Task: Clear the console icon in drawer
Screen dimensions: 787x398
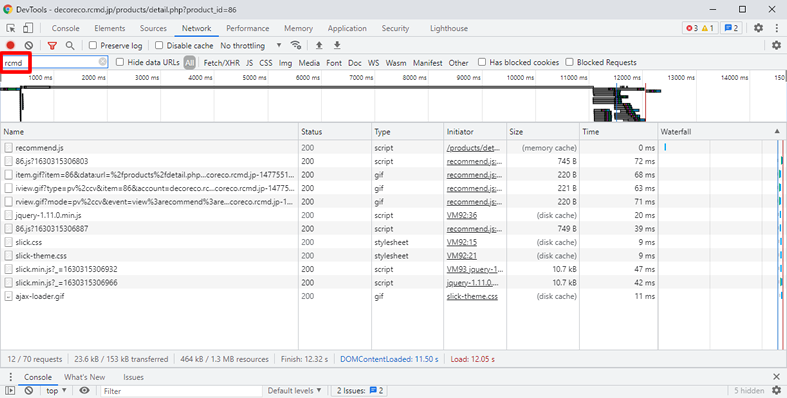Action: pos(29,390)
